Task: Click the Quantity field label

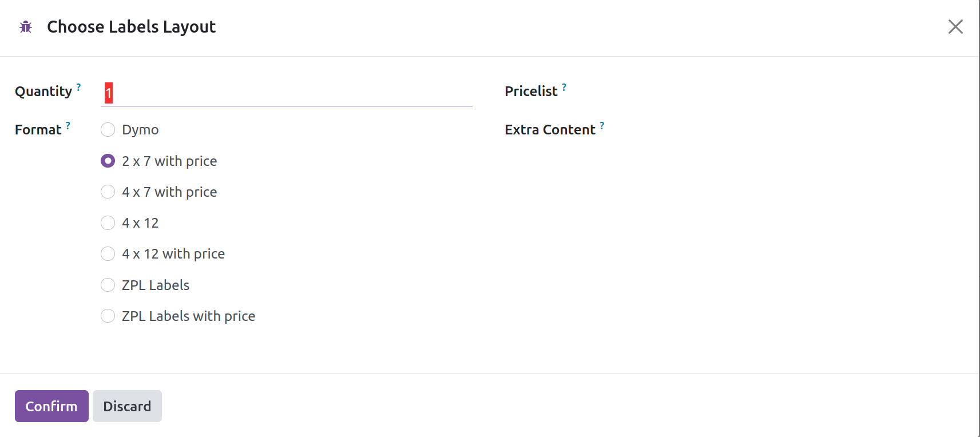Action: (x=43, y=92)
